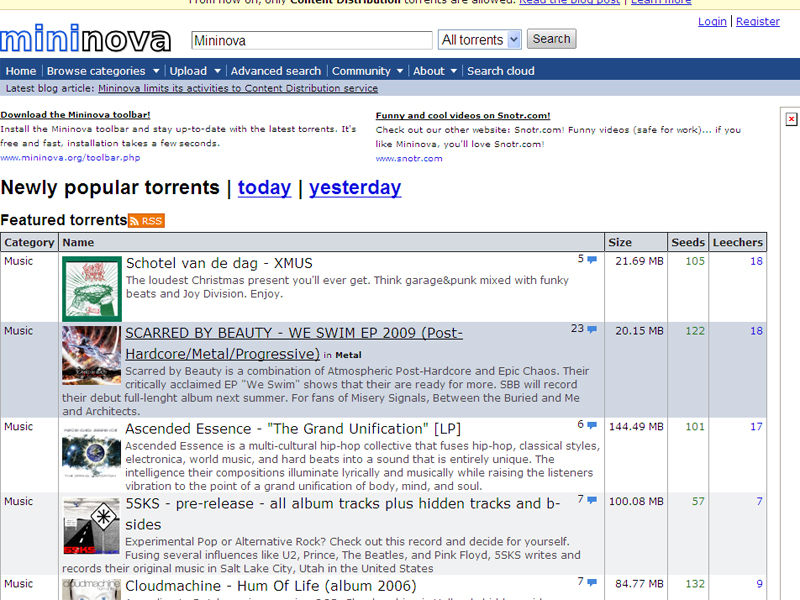The image size is (800, 600).
Task: Open Download the Mininova toolbar link
Action: tap(75, 115)
